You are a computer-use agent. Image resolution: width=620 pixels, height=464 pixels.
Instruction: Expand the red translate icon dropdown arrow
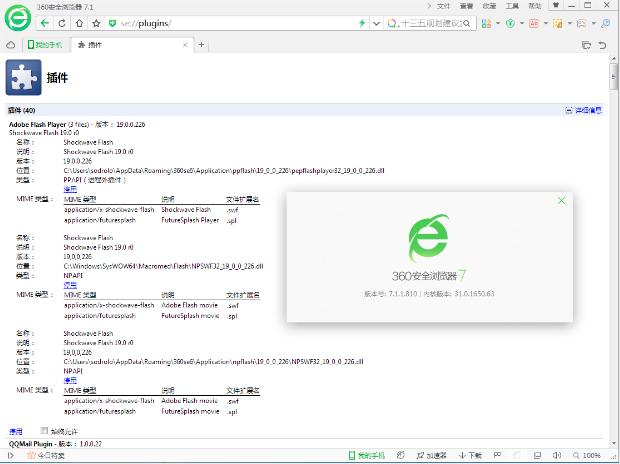click(546, 24)
